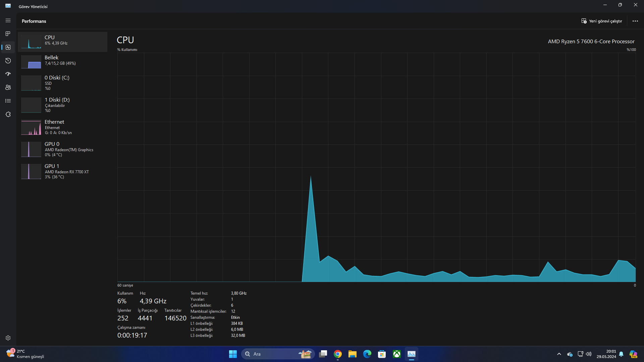Click the Ethernet mini graph thumbnail

click(x=31, y=127)
